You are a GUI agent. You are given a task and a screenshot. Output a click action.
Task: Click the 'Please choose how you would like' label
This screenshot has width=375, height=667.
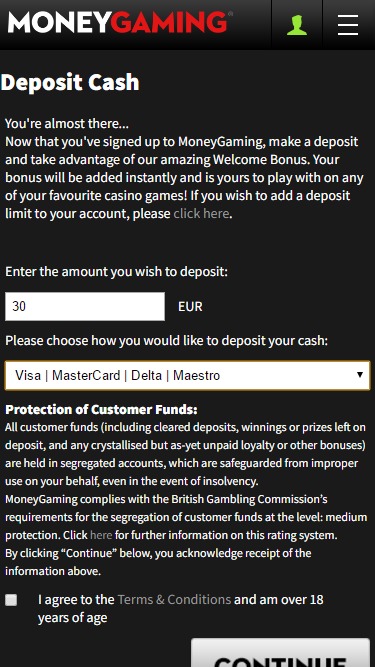[166, 341]
